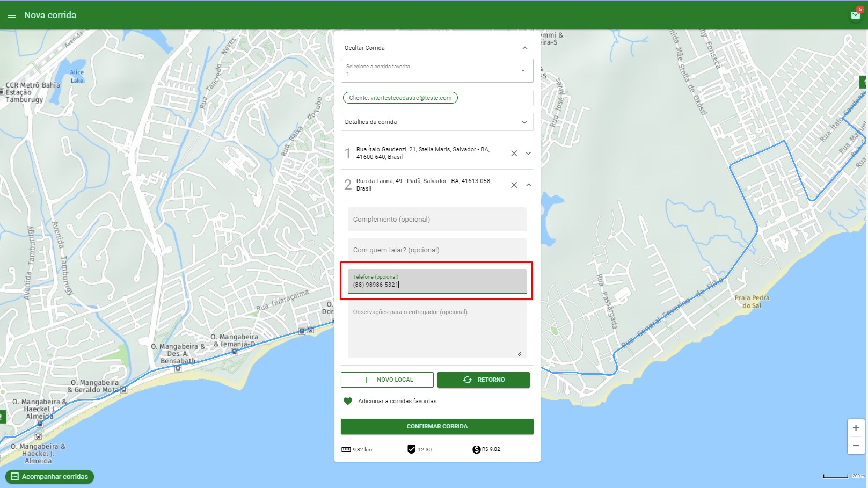Image resolution: width=868 pixels, height=488 pixels.
Task: Click the Adicionar a corridas favoritas label
Action: [397, 401]
